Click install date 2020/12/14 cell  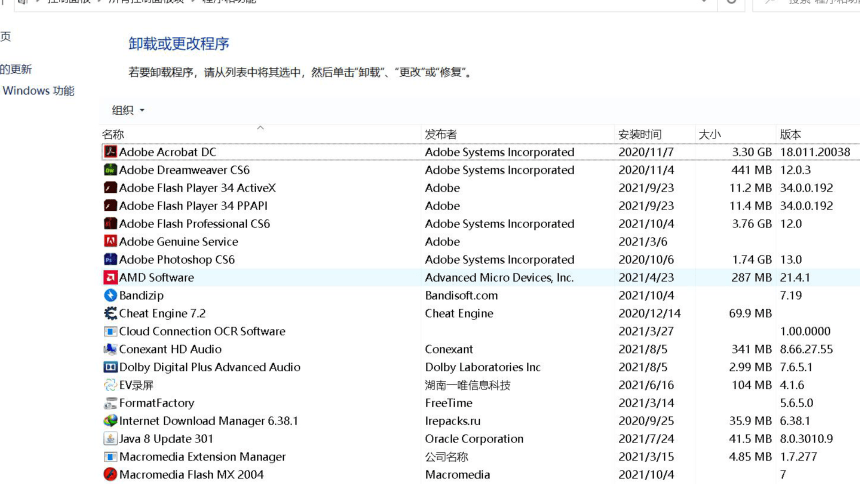click(x=649, y=313)
